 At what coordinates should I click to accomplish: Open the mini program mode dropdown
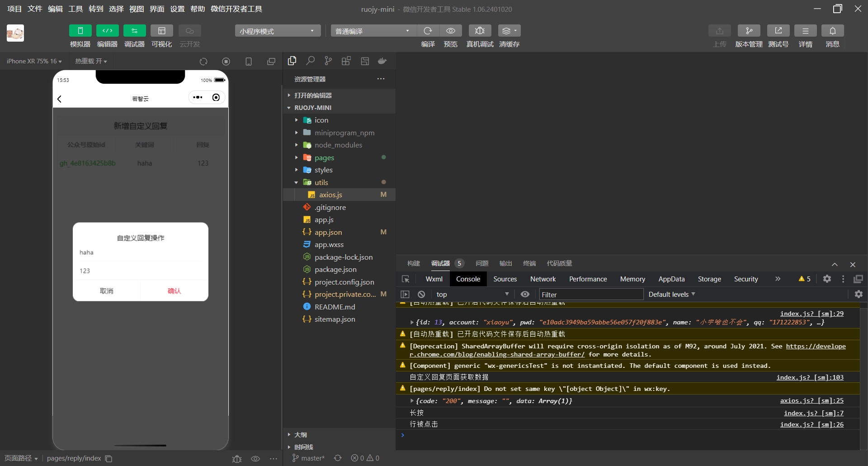(x=278, y=31)
